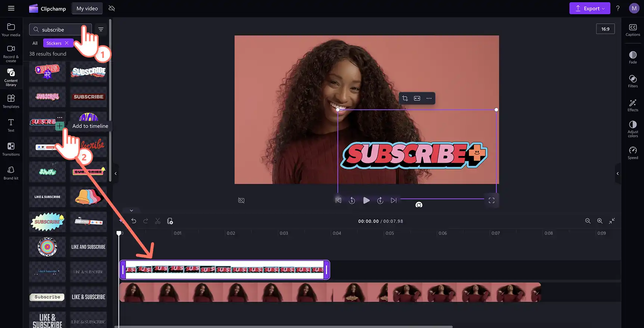Collapse timeline with down chevron
Viewport: 644px width, 328px height.
coord(131,210)
